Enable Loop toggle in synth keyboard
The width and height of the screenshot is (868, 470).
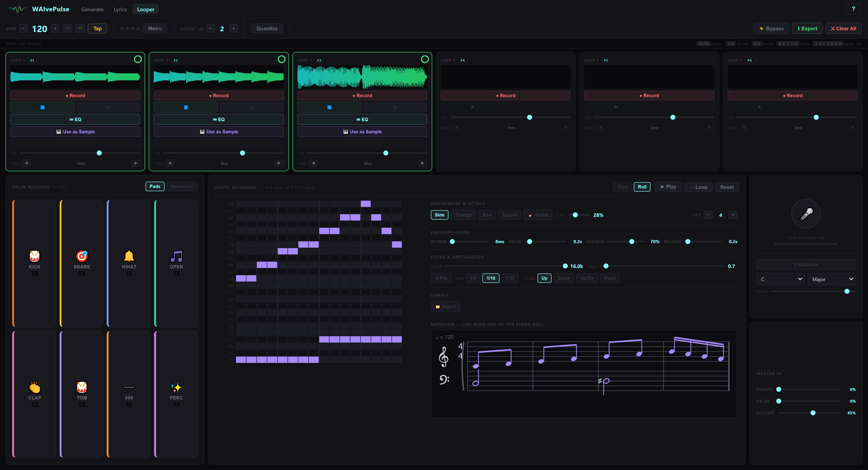point(698,187)
